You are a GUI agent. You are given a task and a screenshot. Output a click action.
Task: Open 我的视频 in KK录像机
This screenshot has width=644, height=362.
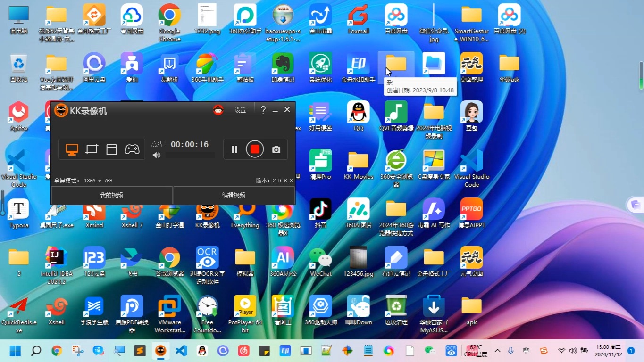tap(112, 195)
